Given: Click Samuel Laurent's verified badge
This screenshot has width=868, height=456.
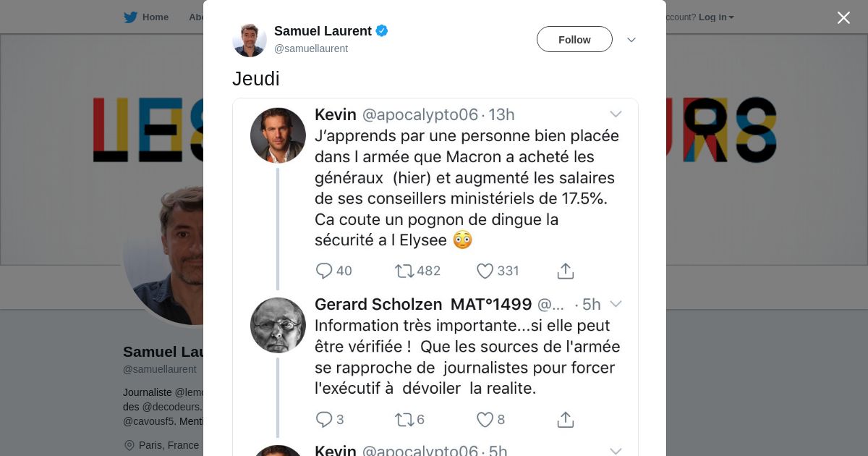Looking at the screenshot, I should click(x=382, y=30).
